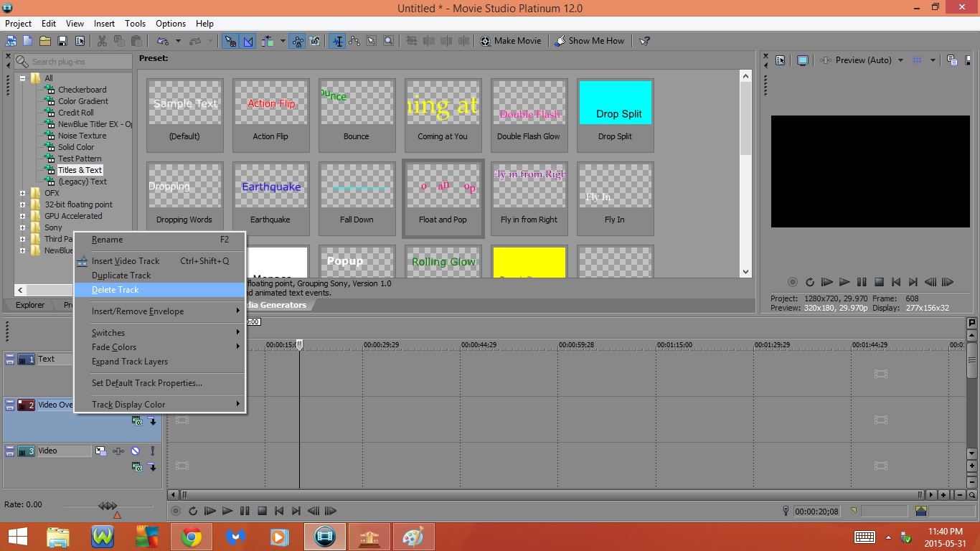Viewport: 980px width, 551px height.
Task: Open the Overlays grid dropdown arrow
Action: coord(933,60)
